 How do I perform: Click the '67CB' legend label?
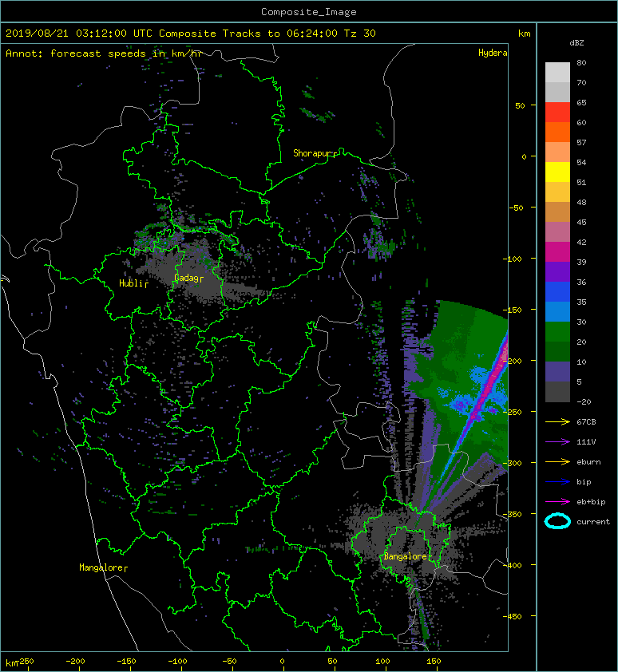point(586,421)
